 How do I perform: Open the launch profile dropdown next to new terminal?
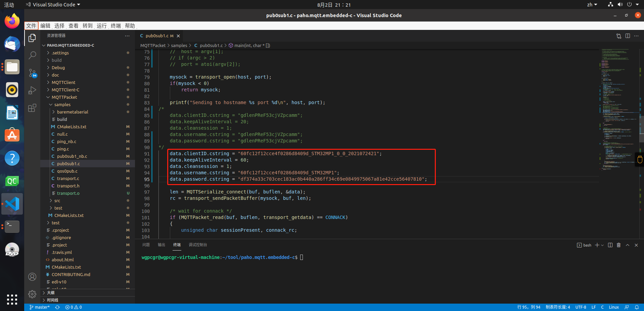coord(602,245)
